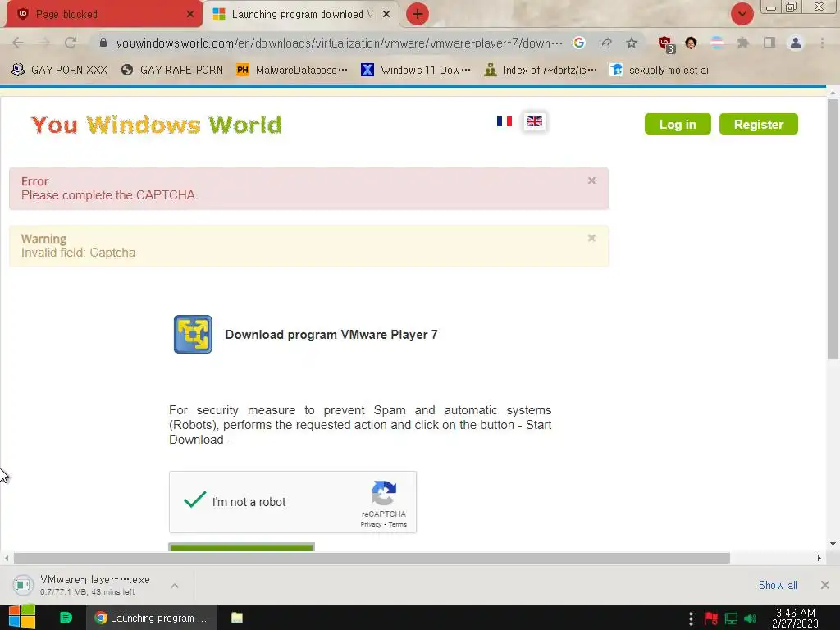
Task: Click the scroll right arrow
Action: tap(819, 558)
